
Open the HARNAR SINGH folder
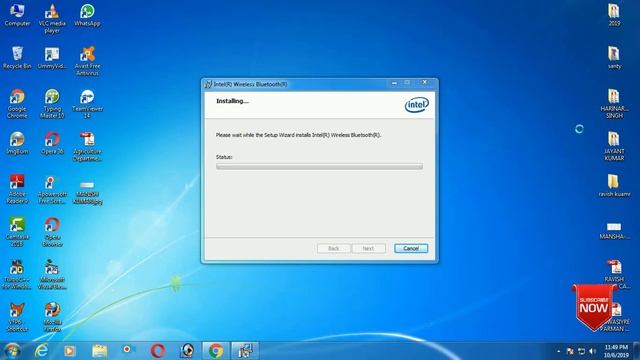coord(614,103)
